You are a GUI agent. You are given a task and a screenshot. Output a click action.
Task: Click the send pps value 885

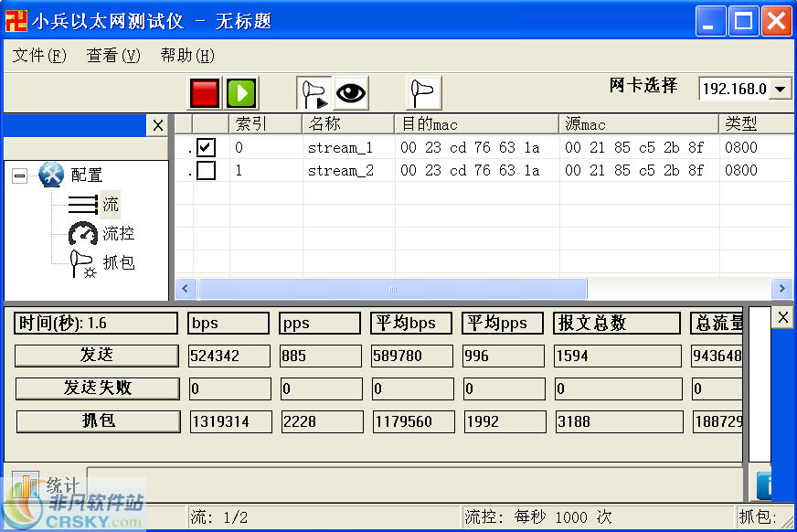tap(321, 356)
